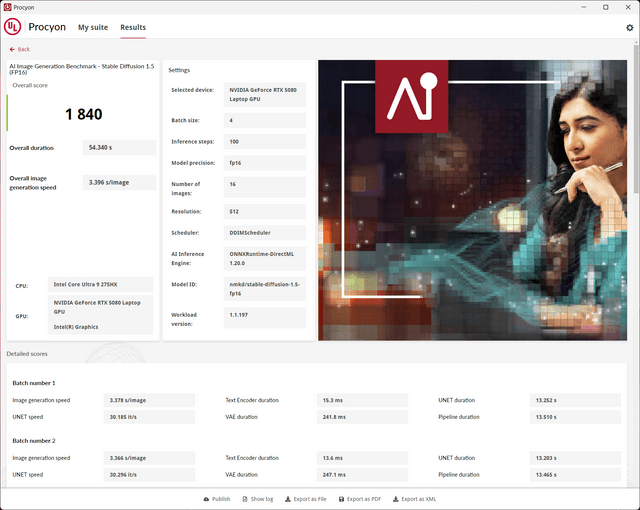Viewport: 640px width, 510px height.
Task: Click the DDIMScheduler value
Action: click(264, 233)
